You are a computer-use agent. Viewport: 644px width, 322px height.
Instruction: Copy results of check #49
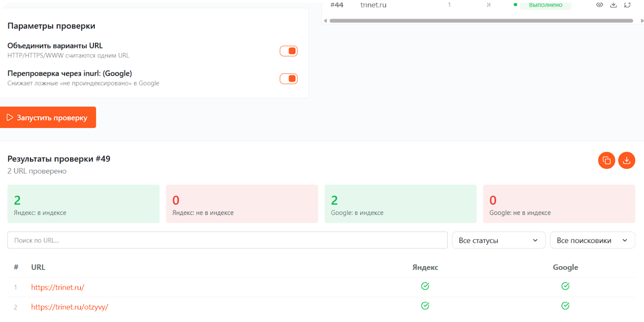click(607, 161)
